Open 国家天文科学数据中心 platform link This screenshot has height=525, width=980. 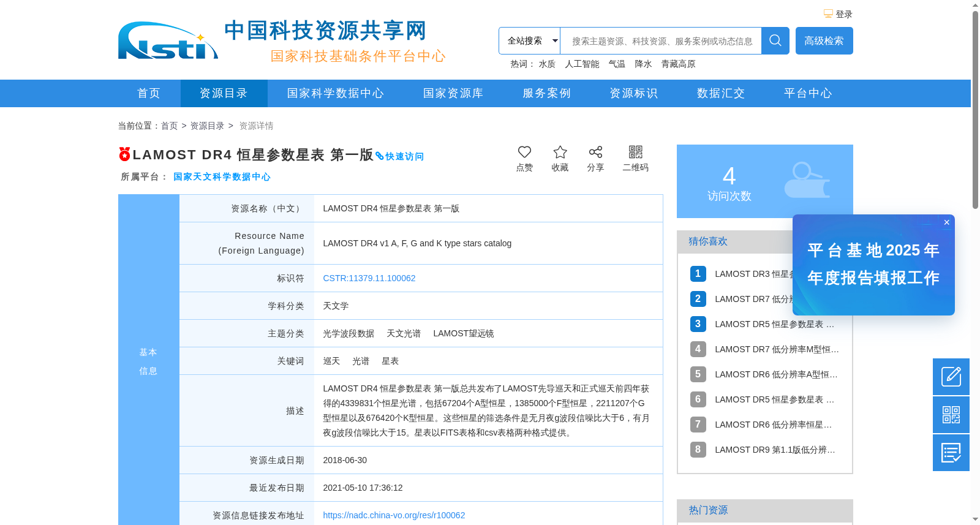(222, 176)
